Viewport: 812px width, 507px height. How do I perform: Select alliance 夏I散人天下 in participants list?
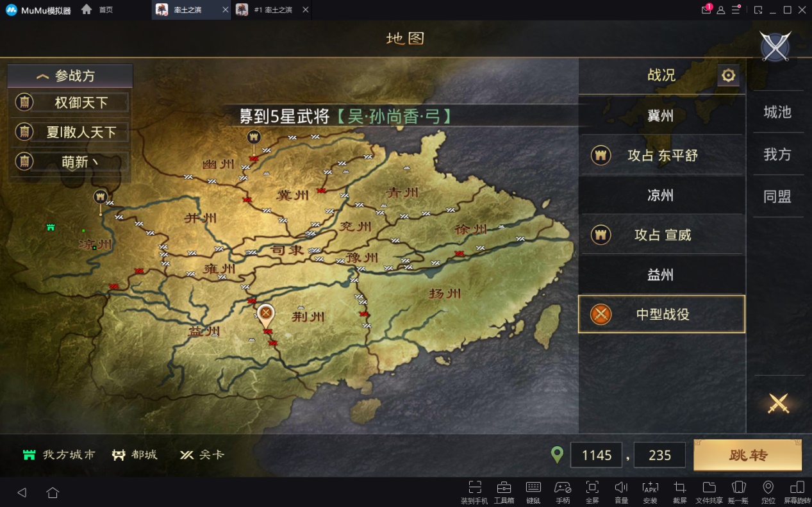pos(72,132)
